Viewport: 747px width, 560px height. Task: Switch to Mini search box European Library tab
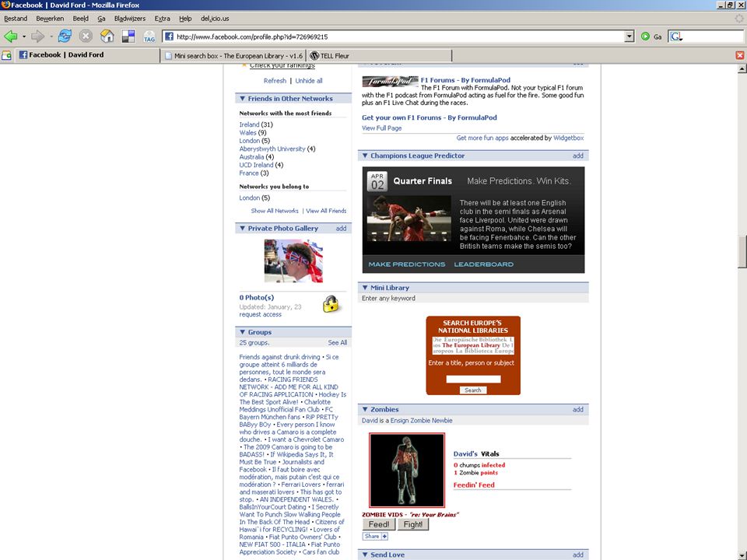(x=233, y=56)
